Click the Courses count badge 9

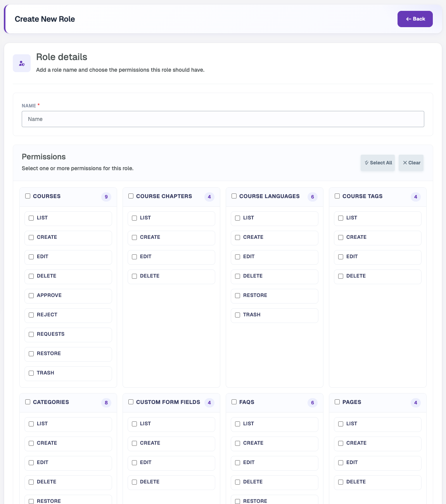click(106, 197)
